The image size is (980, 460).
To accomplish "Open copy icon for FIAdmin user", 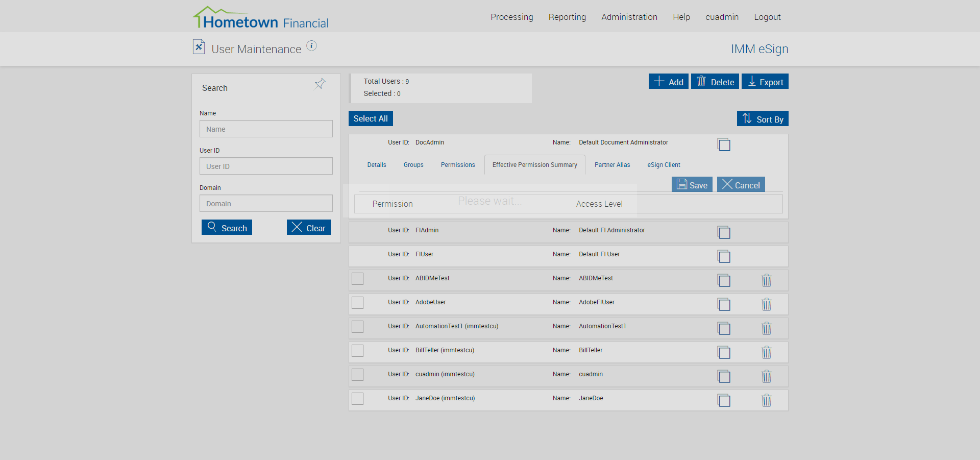I will pos(724,232).
